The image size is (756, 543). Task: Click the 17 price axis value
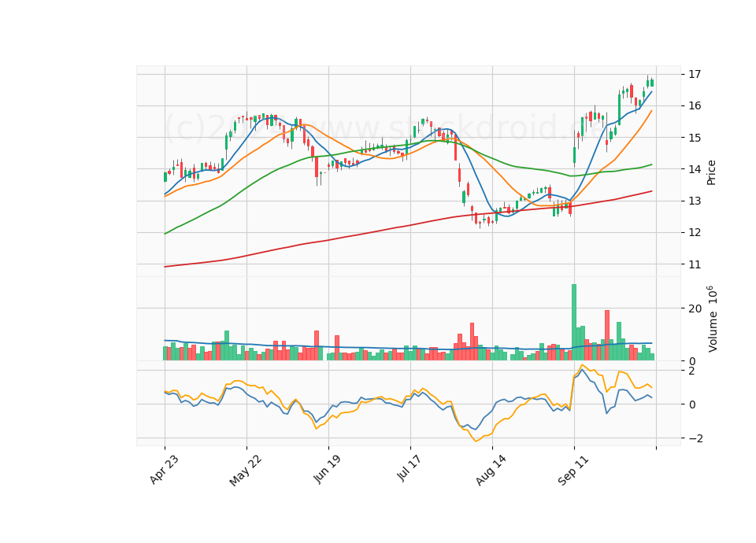(695, 74)
